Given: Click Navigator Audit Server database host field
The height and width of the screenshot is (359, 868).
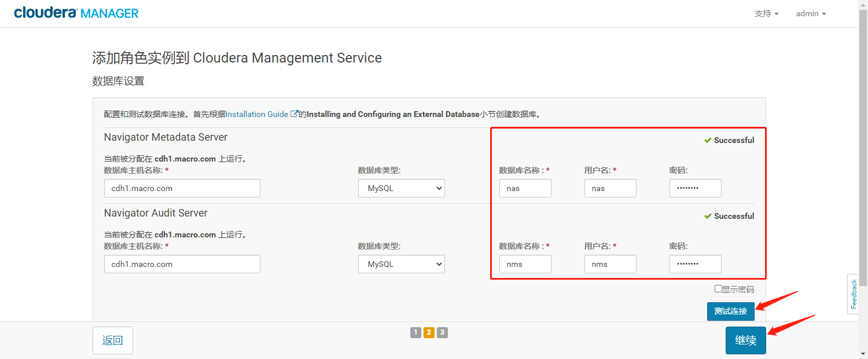Looking at the screenshot, I should pos(182,264).
